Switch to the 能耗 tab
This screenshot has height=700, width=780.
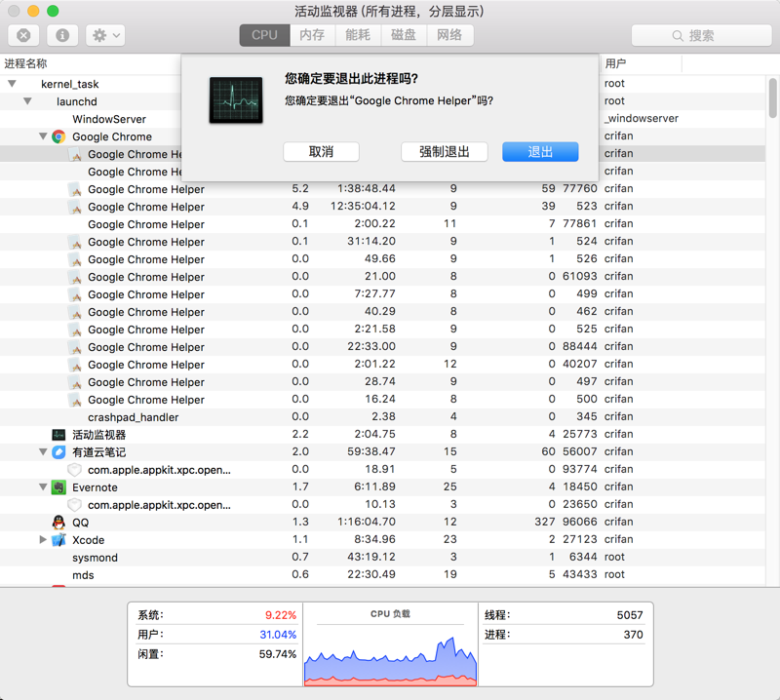coord(358,35)
